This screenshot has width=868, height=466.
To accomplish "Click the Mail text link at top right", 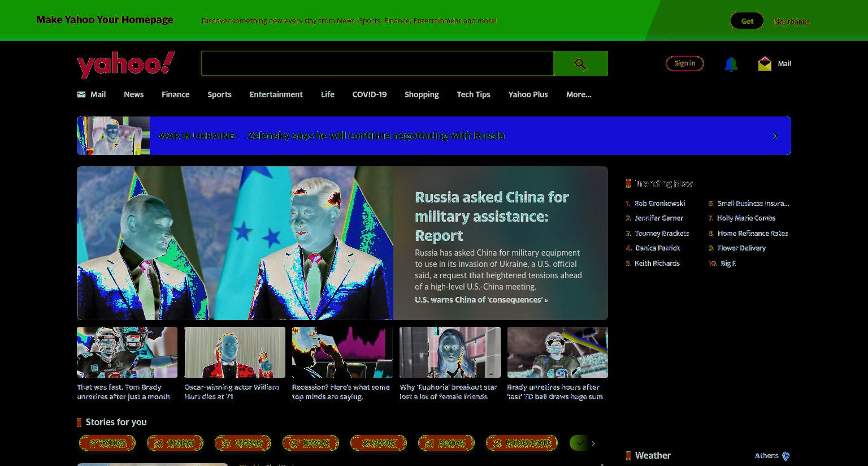I will [x=784, y=64].
